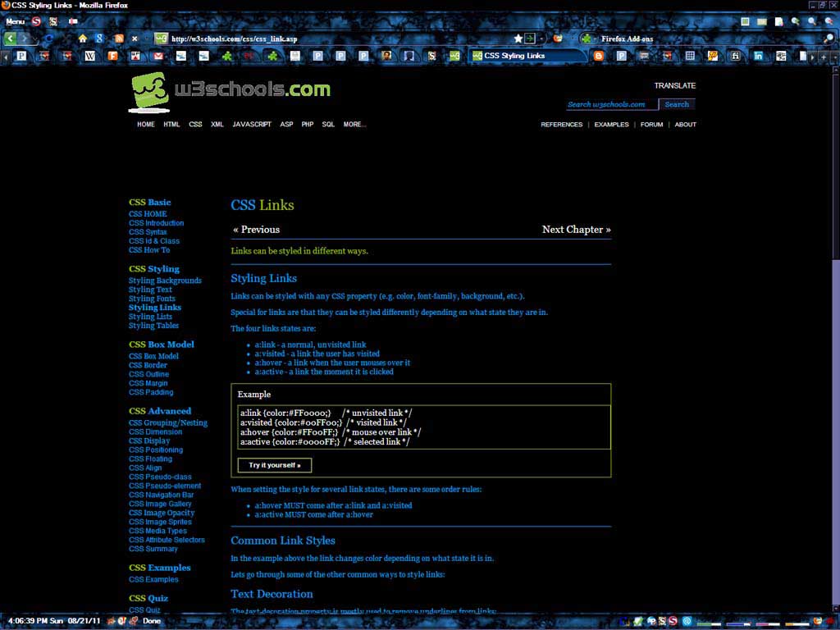Click the EXAMPLES top link

(611, 125)
